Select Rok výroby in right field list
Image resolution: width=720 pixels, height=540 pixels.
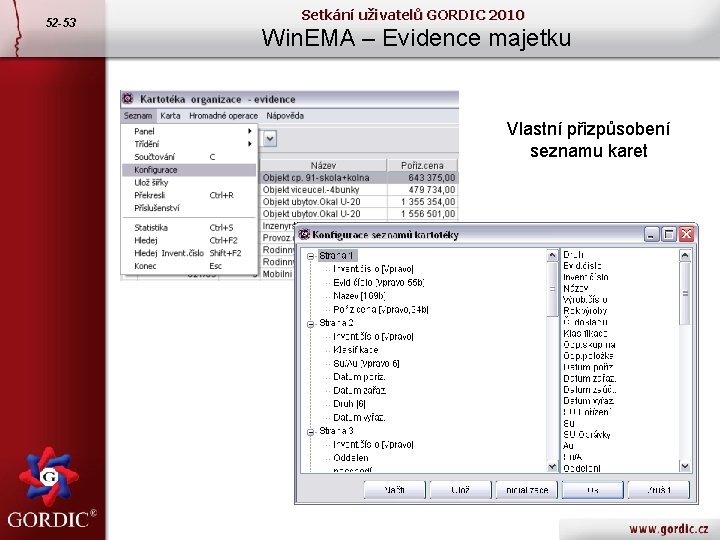[x=585, y=311]
